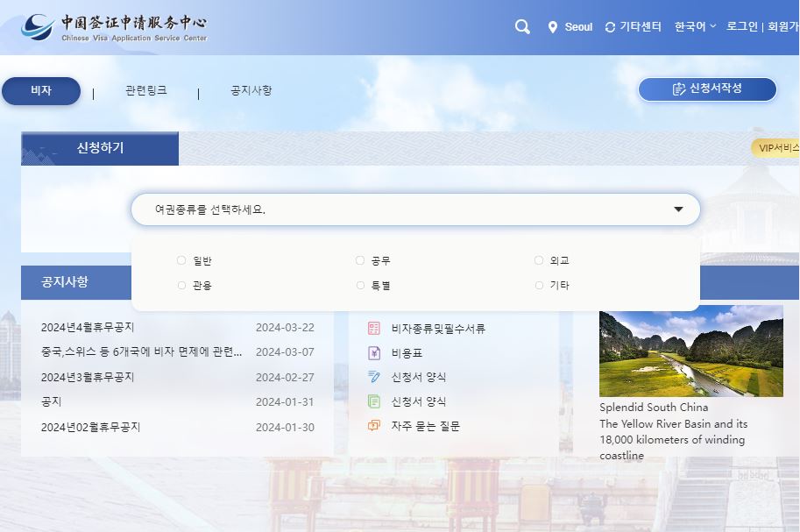Select the 외교 passport type radio
800x532 pixels.
539,260
